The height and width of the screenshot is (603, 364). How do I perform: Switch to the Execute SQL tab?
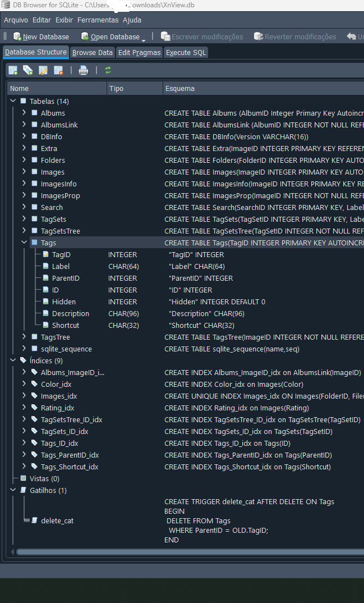pos(186,53)
